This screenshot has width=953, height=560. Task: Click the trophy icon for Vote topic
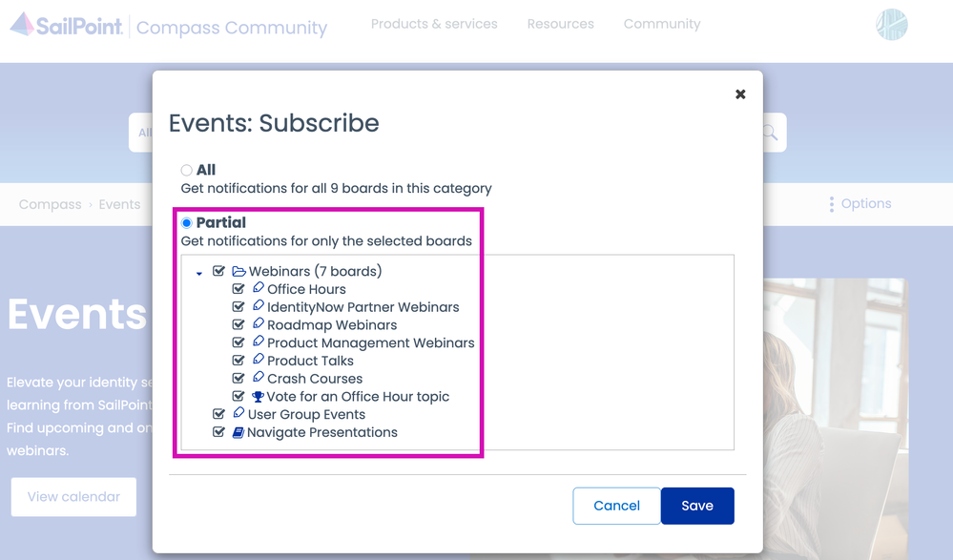pos(258,397)
